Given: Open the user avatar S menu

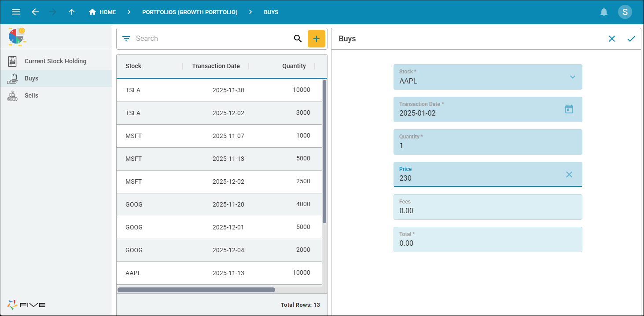Looking at the screenshot, I should click(625, 12).
